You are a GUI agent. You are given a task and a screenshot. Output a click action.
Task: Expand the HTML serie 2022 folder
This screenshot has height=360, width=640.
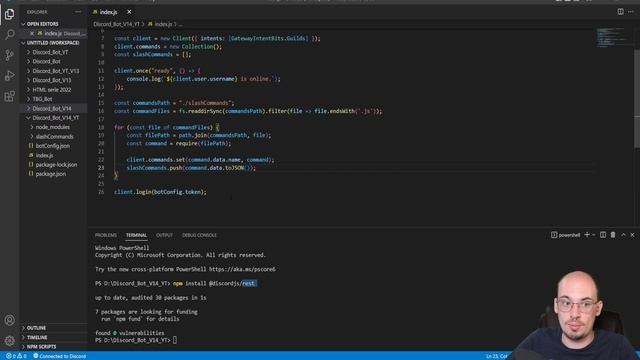(x=53, y=89)
